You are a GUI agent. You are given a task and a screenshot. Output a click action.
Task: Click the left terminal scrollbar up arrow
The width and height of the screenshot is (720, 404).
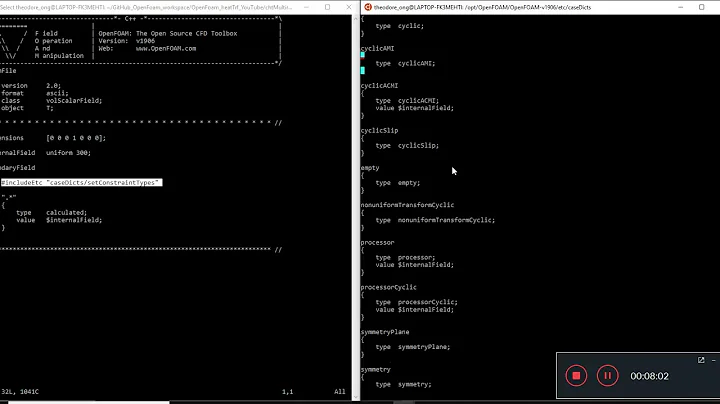coord(355,18)
